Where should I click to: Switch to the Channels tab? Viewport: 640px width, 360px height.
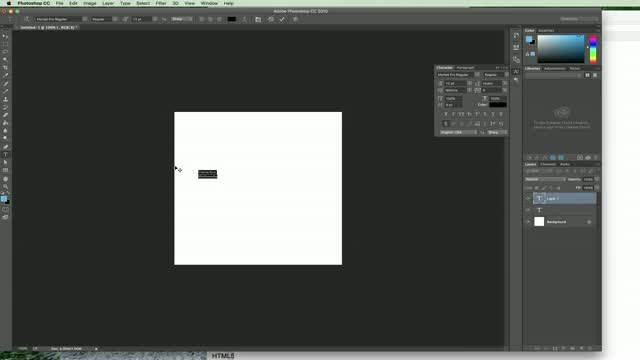[548, 164]
